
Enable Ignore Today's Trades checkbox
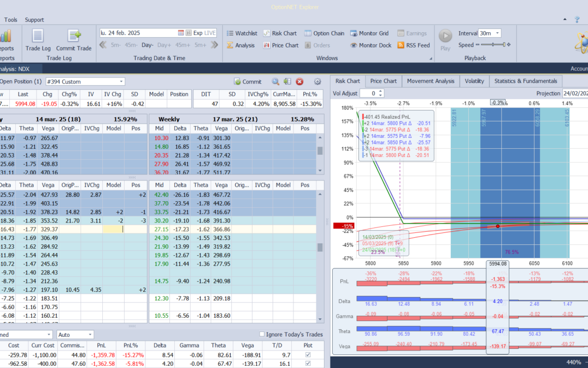point(262,334)
